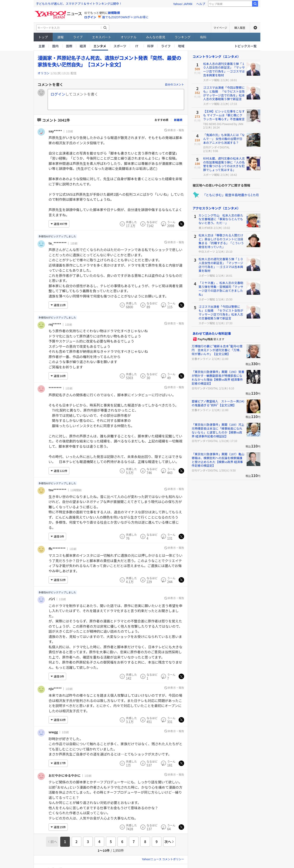This screenshot has width=294, height=868.
Task: Share say***** comment on X
Action: [x=181, y=224]
